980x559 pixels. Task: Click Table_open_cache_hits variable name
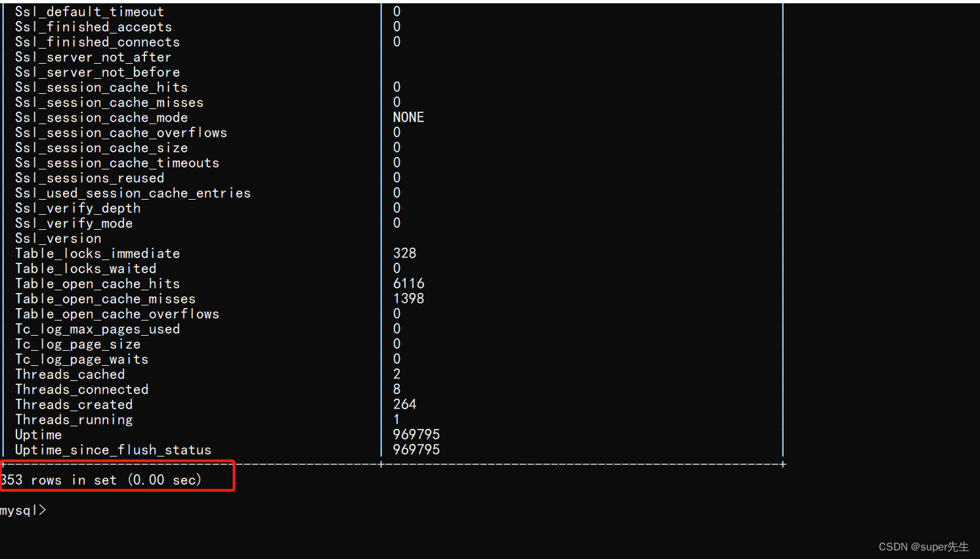tap(97, 284)
